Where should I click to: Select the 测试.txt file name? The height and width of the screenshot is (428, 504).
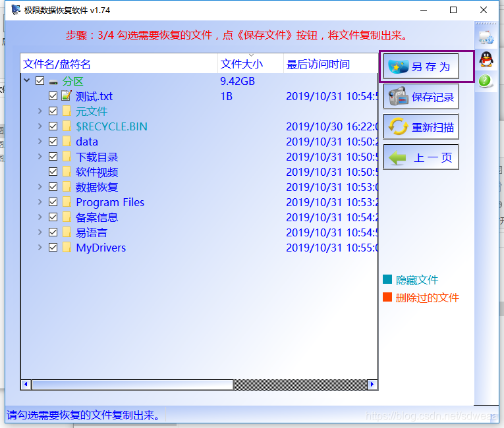pyautogui.click(x=94, y=96)
